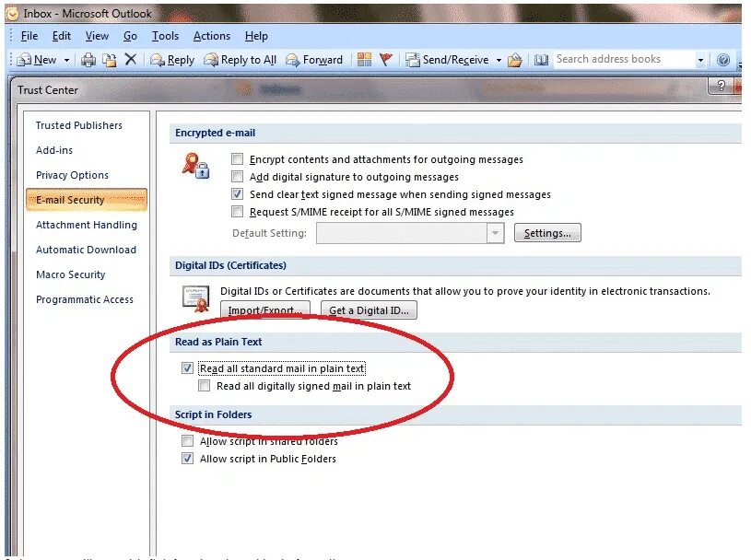This screenshot has height=560, width=751.
Task: Toggle Allow script in Public Folders checkbox
Action: coord(187,458)
